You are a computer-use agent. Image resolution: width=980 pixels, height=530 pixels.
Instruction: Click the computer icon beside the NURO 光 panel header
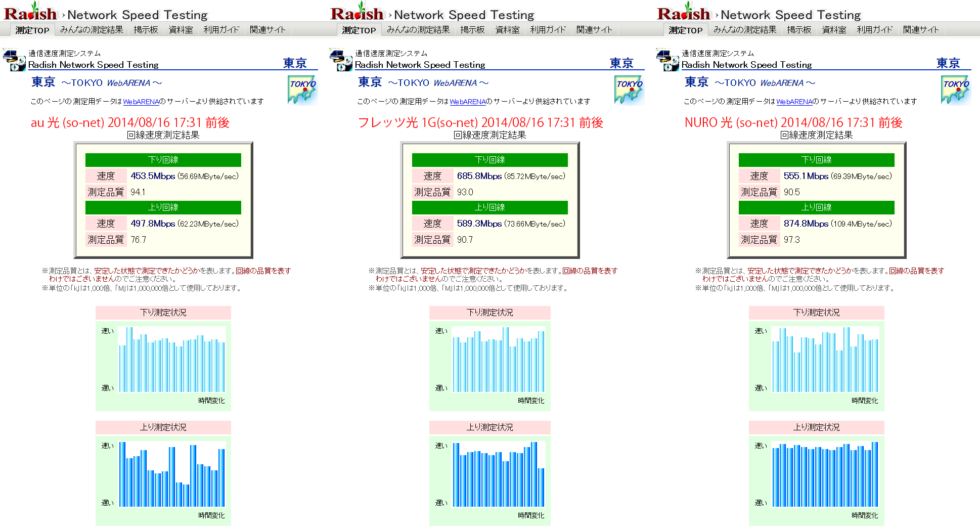pyautogui.click(x=667, y=60)
